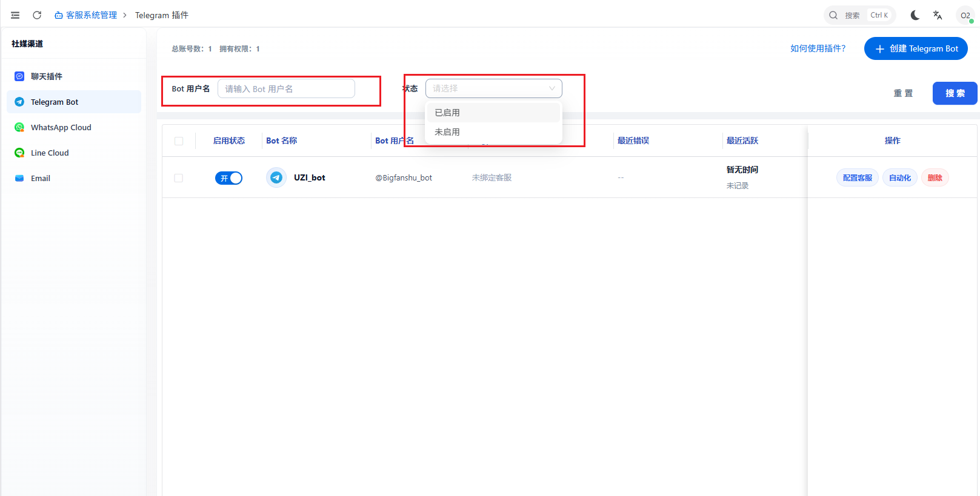
Task: Click the 拥有权限: 1 counter text
Action: (x=239, y=49)
